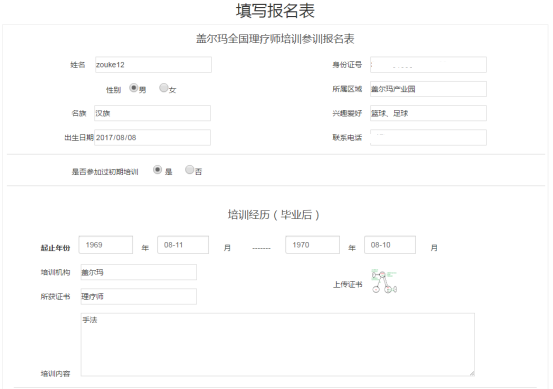
Task: Click the 盖尔玛全国理疗师培训参训报名表 title
Action: [x=275, y=39]
